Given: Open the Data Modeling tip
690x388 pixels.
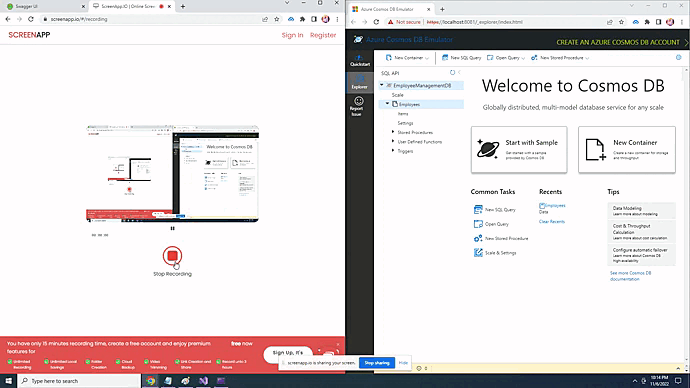Looking at the screenshot, I should coord(641,211).
